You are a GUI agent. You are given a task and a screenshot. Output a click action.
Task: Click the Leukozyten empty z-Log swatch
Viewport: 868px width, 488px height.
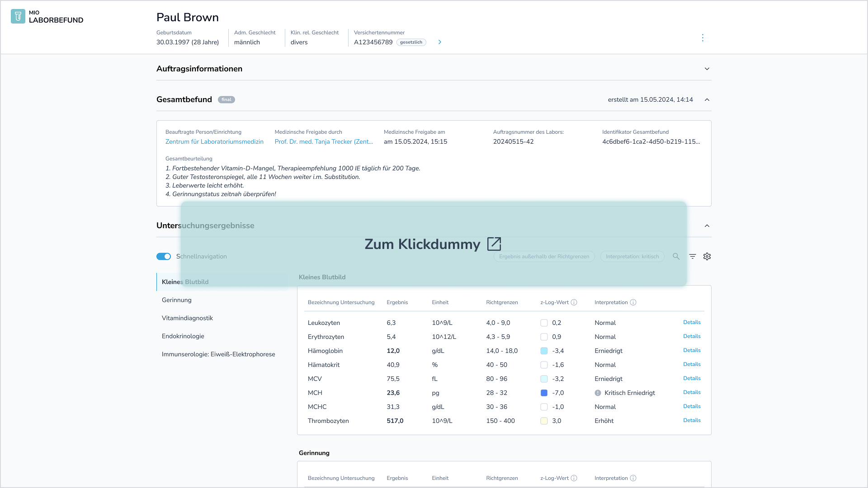point(544,323)
